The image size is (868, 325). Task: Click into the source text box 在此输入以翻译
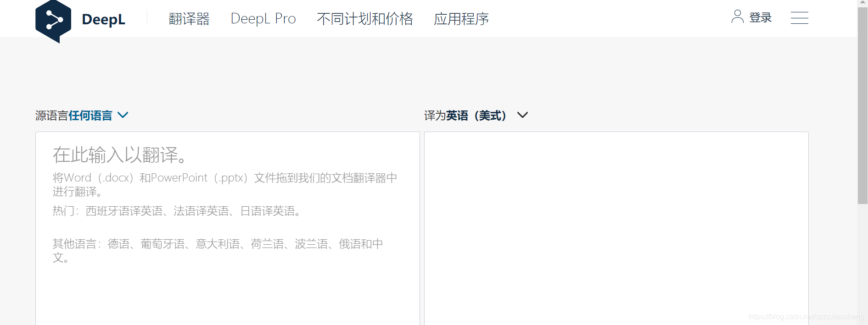click(x=228, y=228)
